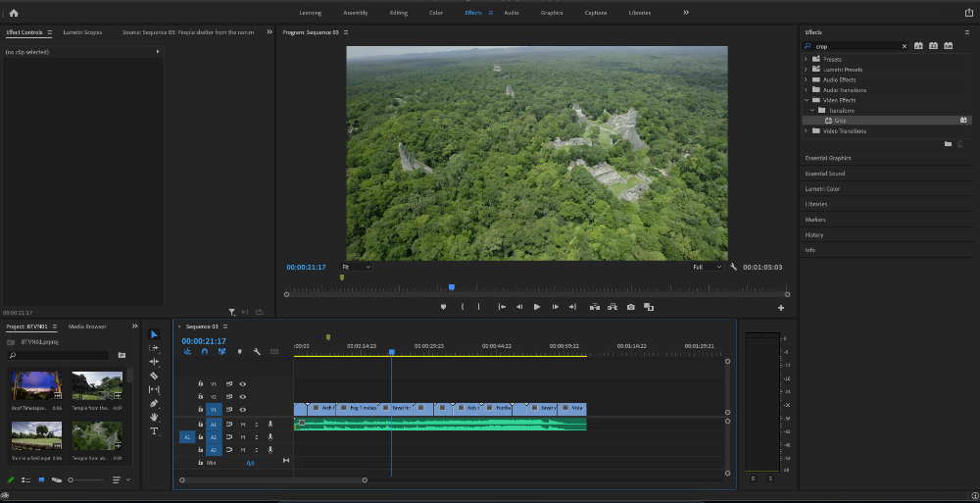
Task: Open Program monitor wrench settings
Action: (x=734, y=267)
